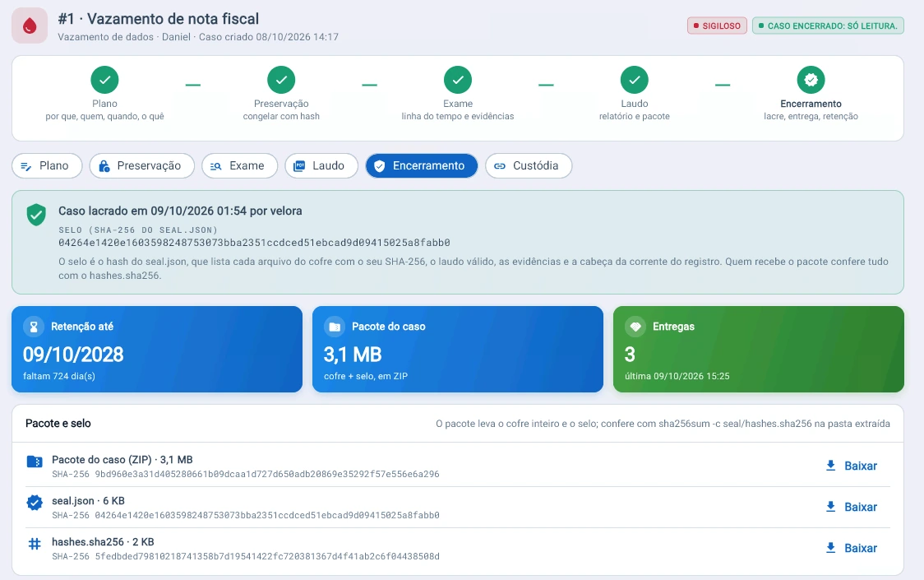
Task: Download the hashes.sha256 file
Action: [x=852, y=548]
